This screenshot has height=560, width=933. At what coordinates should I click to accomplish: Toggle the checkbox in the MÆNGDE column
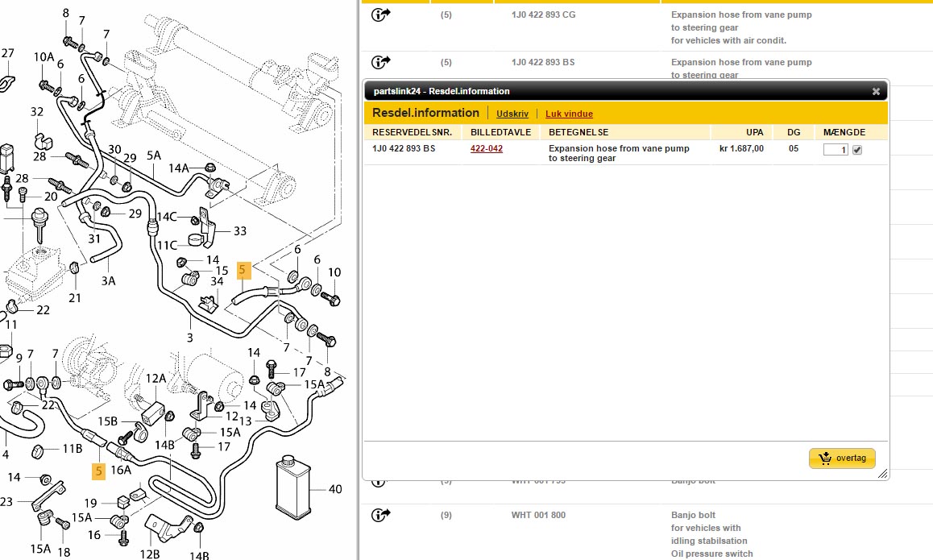(x=857, y=150)
